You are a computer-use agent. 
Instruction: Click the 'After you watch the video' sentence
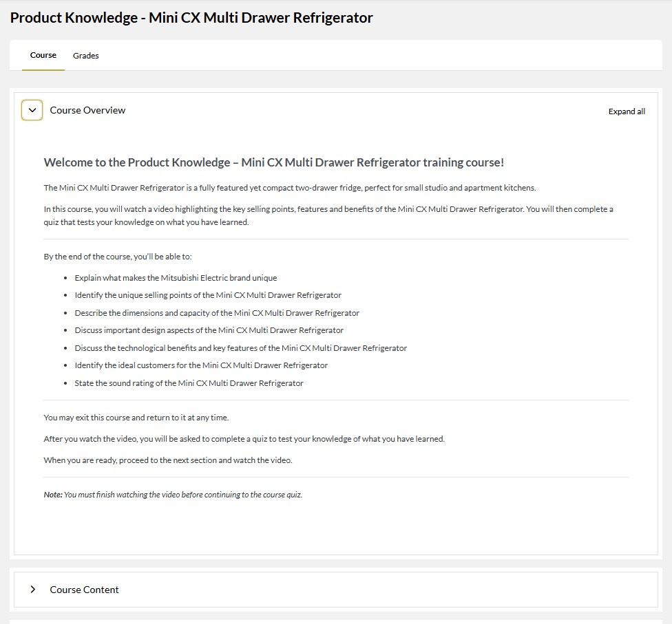pos(244,439)
